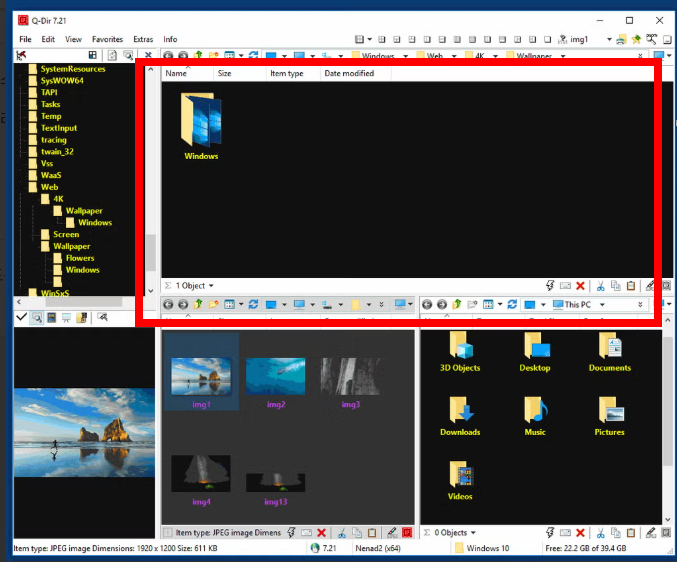Viewport: 677px width, 562px height.
Task: Select the Downloads folder in This PC pane
Action: [x=460, y=416]
